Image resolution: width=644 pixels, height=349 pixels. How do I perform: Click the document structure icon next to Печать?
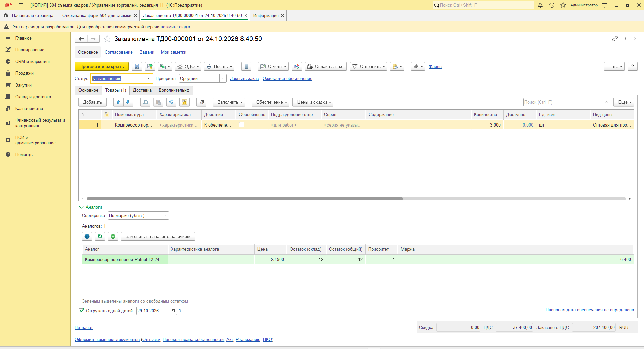pyautogui.click(x=246, y=66)
